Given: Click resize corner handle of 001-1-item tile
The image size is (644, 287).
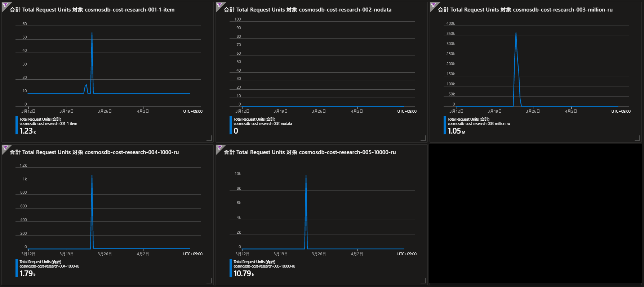Looking at the screenshot, I should point(209,138).
